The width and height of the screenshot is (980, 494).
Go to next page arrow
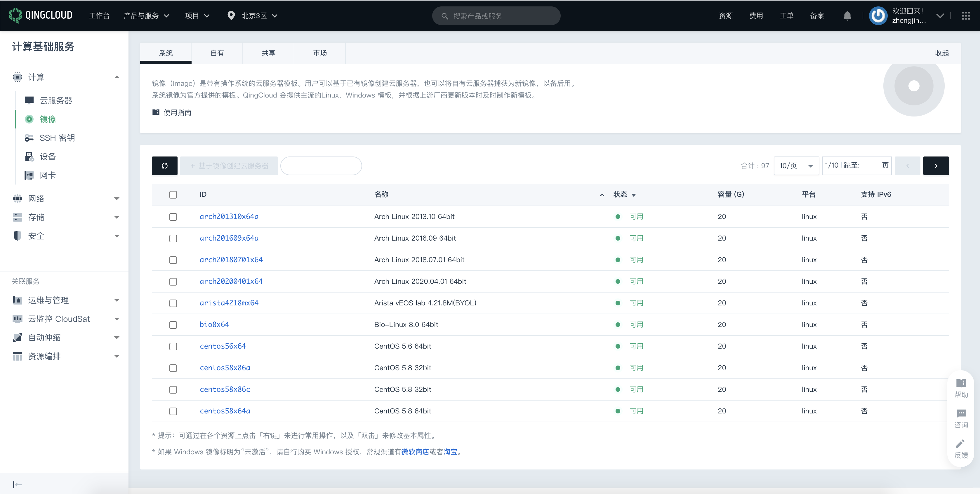click(x=936, y=166)
